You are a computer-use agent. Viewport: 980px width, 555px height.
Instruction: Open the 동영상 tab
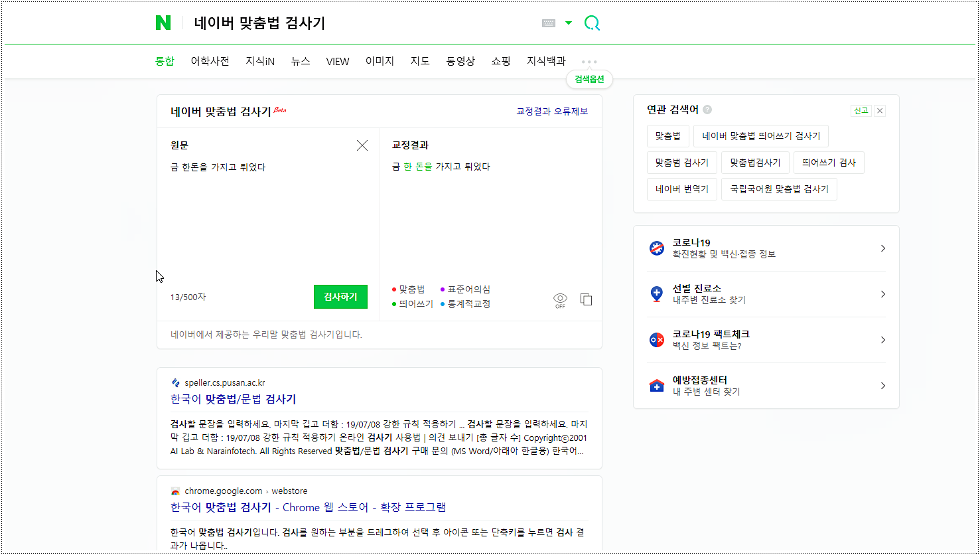(460, 61)
